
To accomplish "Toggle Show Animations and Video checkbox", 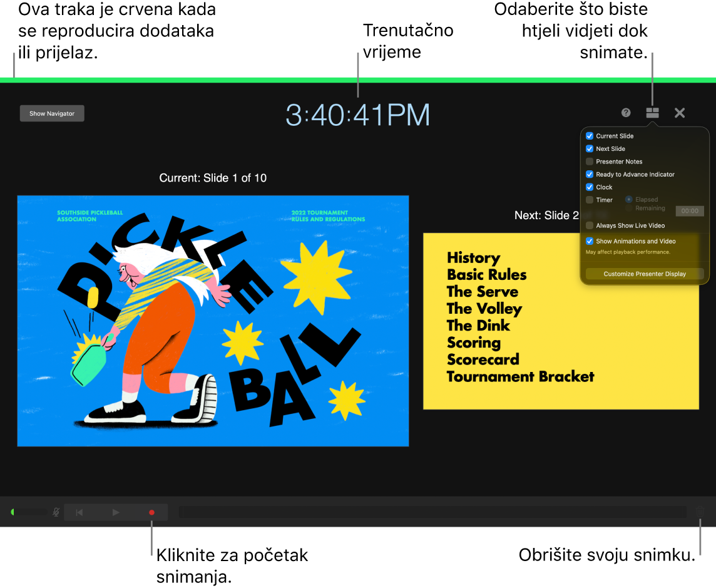I will [590, 241].
